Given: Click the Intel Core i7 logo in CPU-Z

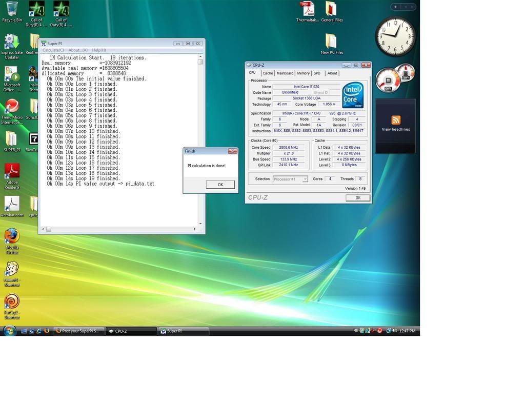Looking at the screenshot, I should coord(353,95).
